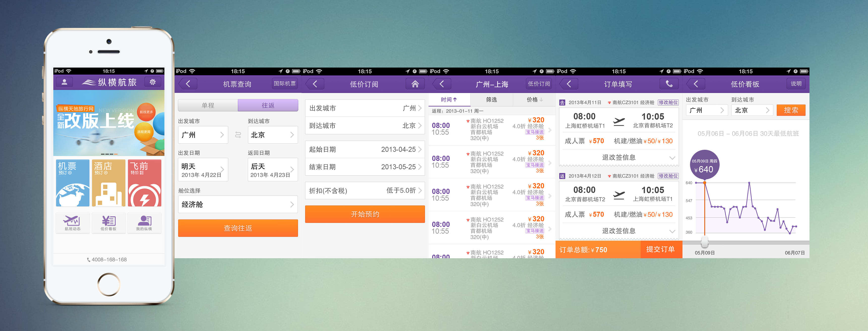Tap 国际机票 button in header
The image size is (868, 331).
click(x=285, y=83)
